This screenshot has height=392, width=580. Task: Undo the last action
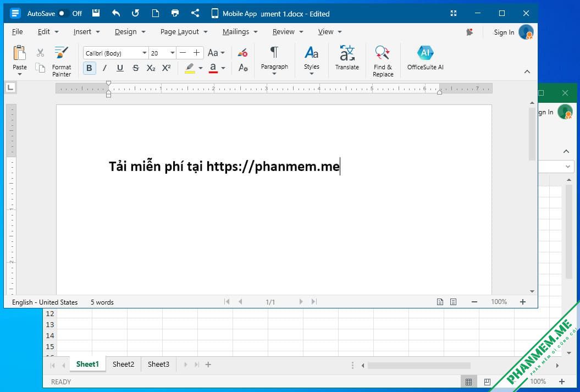tap(116, 13)
